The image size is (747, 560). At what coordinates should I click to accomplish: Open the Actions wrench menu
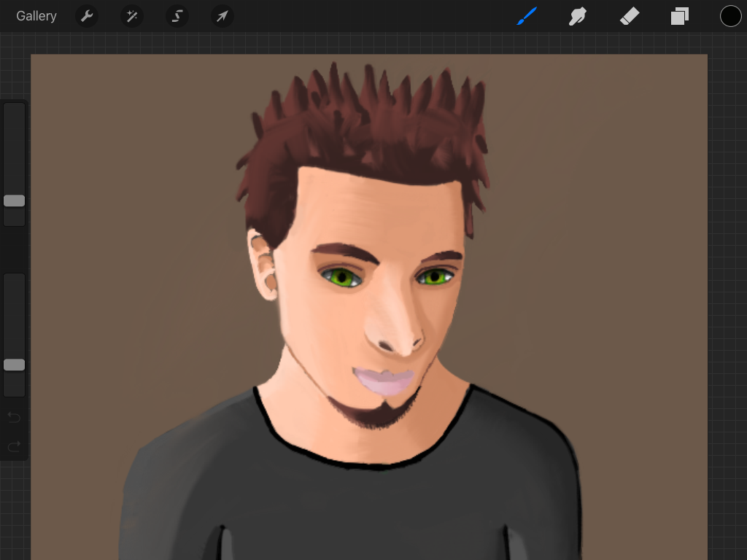pos(87,16)
